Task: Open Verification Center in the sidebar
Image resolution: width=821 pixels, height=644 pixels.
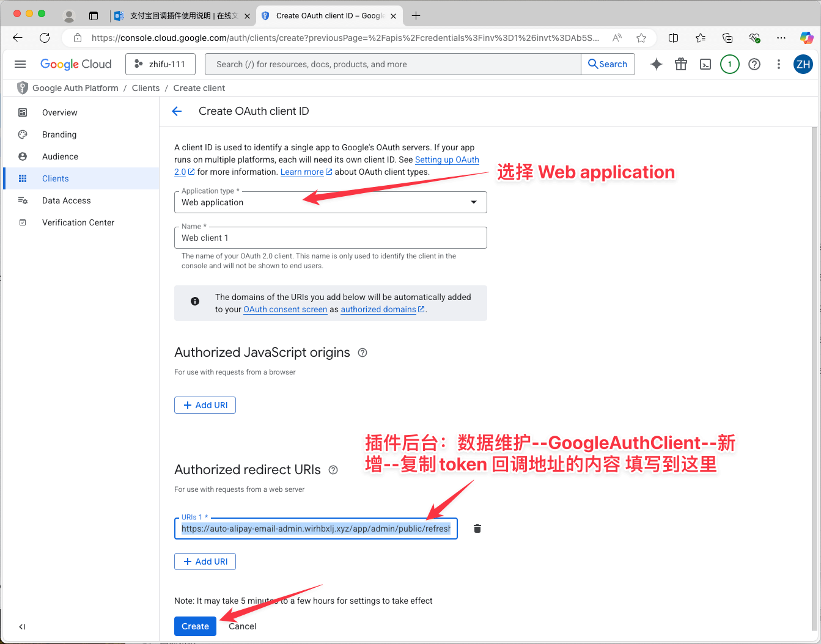Action: 81,222
